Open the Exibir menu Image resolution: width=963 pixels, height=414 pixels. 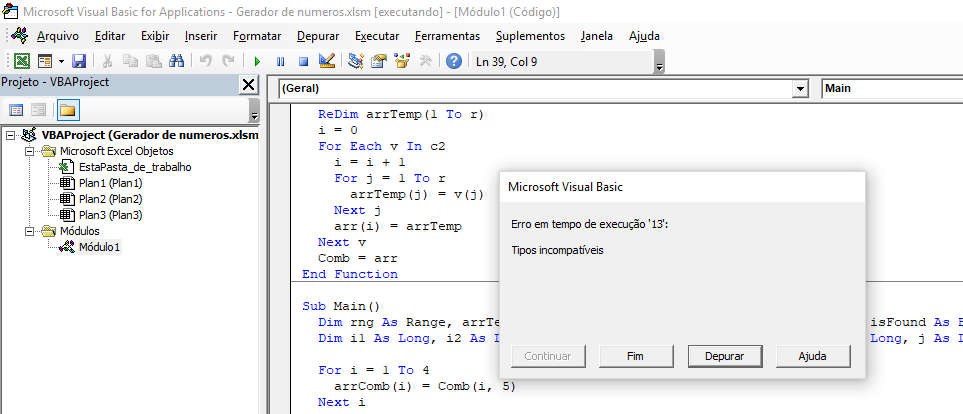[x=155, y=36]
